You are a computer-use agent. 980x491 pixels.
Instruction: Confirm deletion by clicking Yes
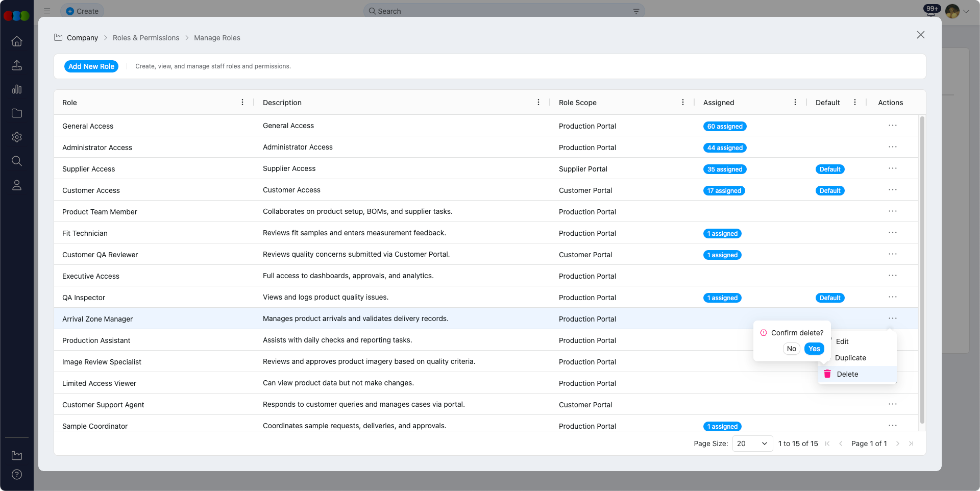814,349
